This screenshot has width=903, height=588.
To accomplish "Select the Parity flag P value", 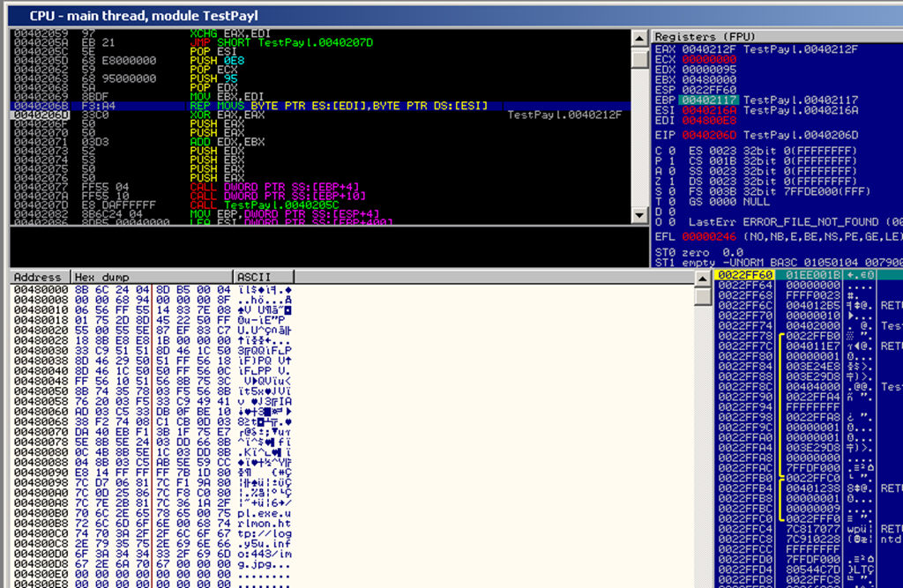I will 672,161.
